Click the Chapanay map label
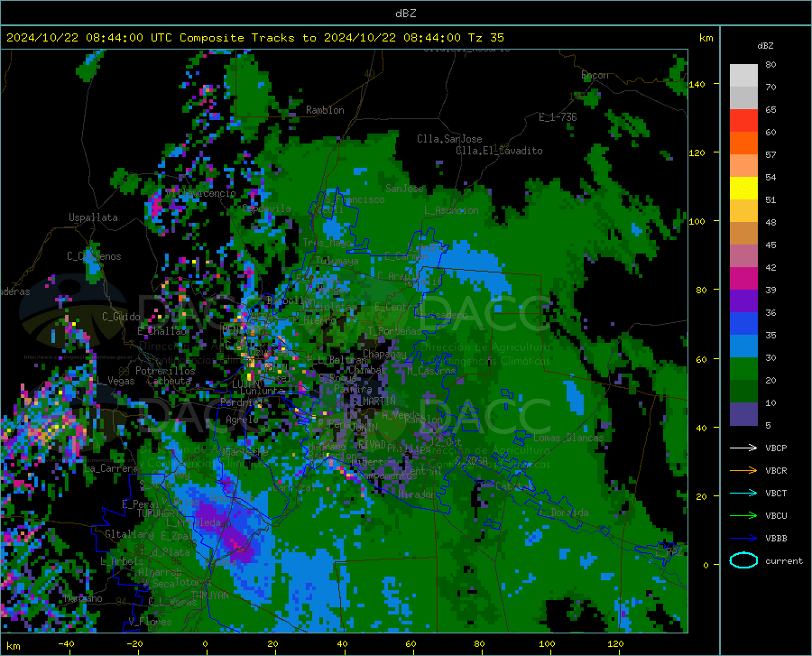 384,354
